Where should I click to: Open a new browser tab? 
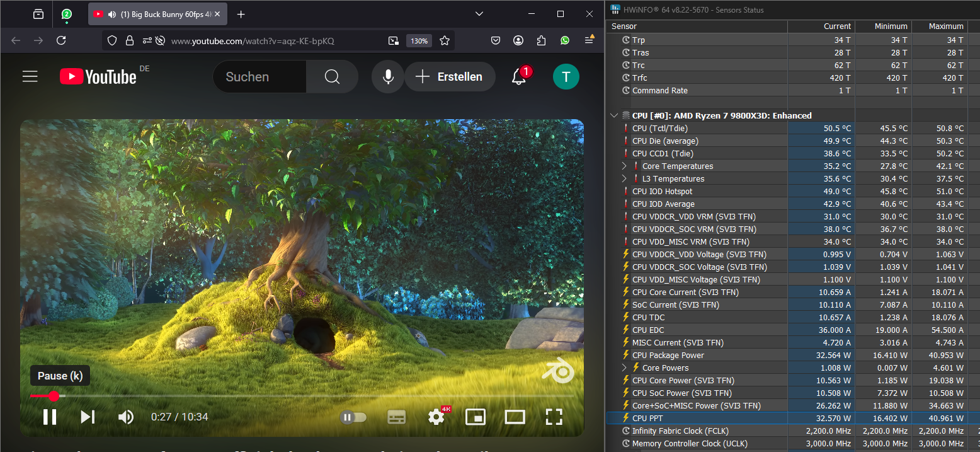tap(241, 14)
